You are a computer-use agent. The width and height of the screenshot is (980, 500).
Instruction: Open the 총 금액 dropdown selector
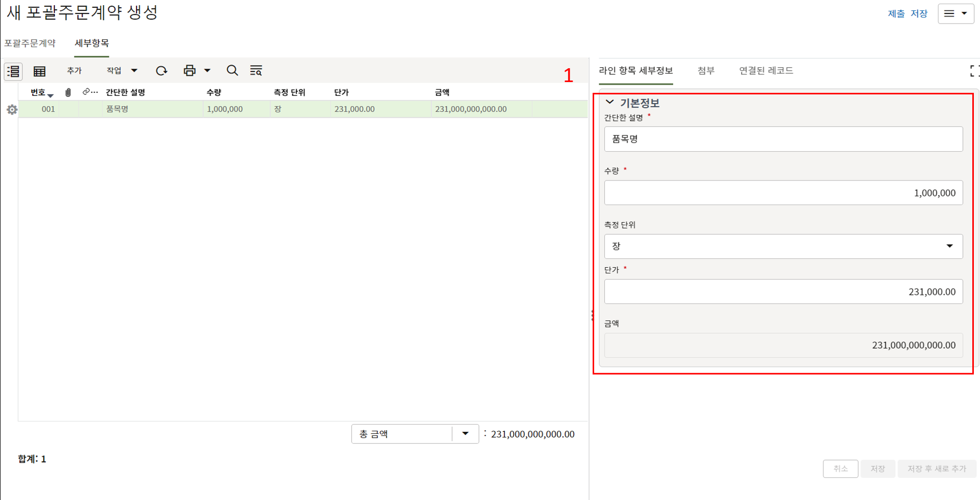tap(465, 434)
